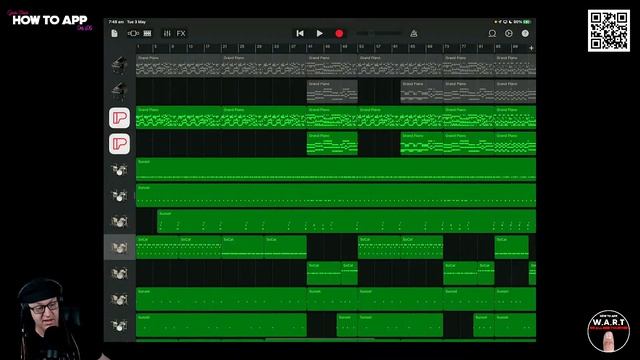Select tenth track drum kit icon
Screen dimensions: 640x360
pos(120,300)
